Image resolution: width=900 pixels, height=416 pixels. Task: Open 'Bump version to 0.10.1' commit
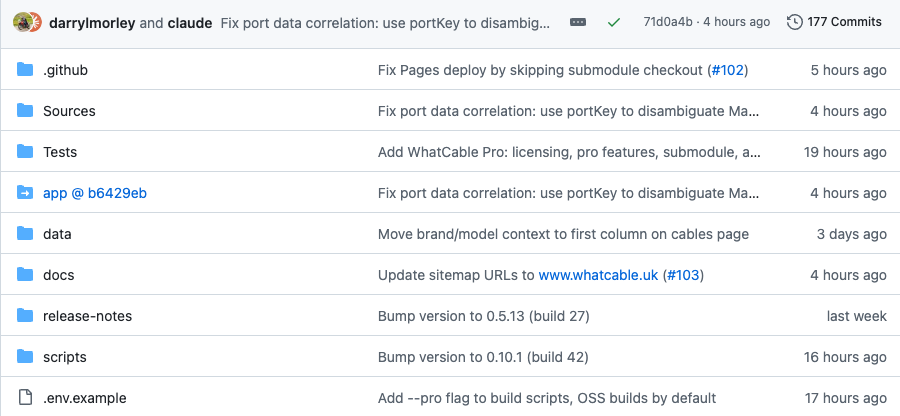coord(483,357)
